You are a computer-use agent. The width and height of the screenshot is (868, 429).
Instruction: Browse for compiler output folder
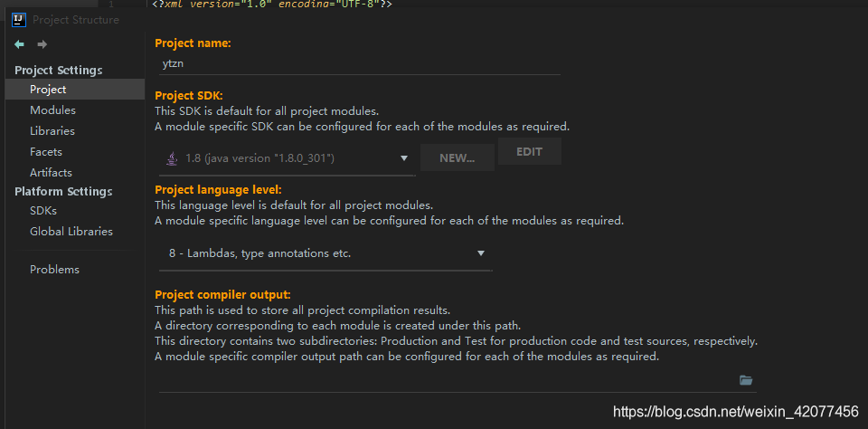[746, 380]
